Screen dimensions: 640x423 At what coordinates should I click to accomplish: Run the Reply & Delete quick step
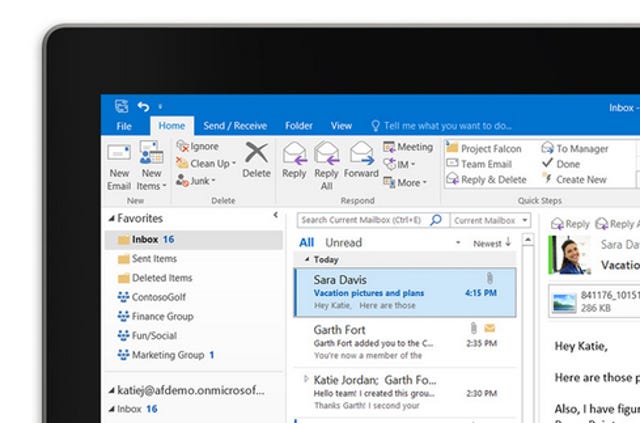pyautogui.click(x=487, y=179)
